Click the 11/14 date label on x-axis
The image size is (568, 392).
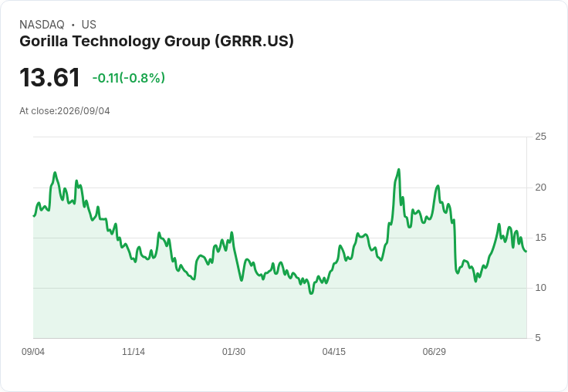point(134,351)
